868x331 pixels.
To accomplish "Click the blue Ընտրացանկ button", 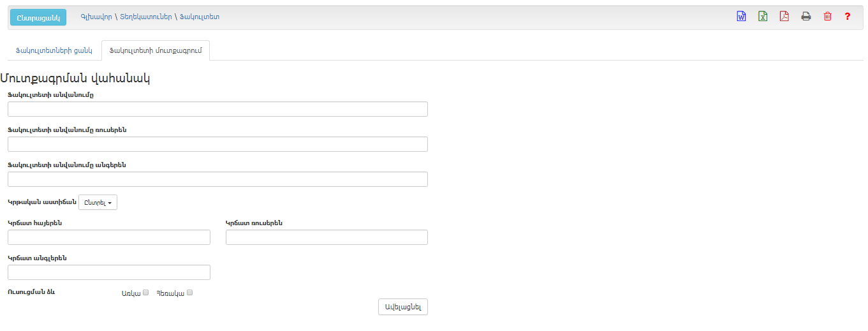I will point(38,17).
